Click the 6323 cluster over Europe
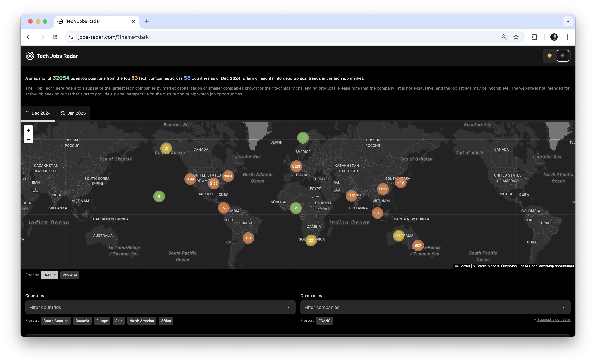 [x=296, y=166]
